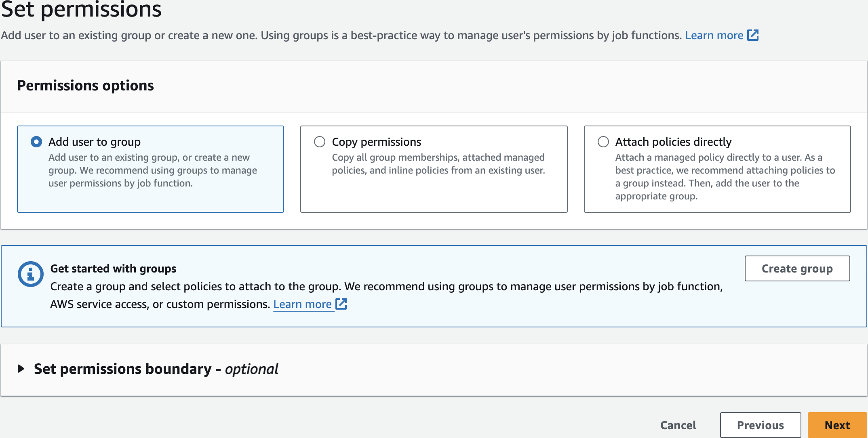Screen dimensions: 868x438
Task: Click Get started with groups title
Action: click(x=113, y=268)
